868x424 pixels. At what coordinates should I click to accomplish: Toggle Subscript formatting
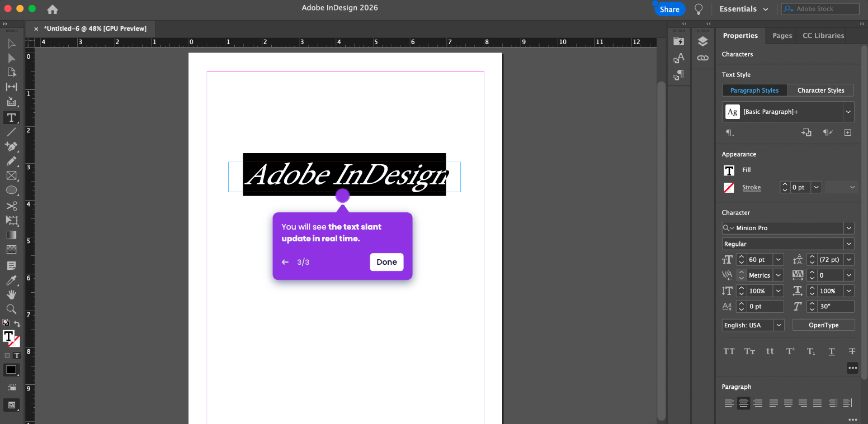811,351
